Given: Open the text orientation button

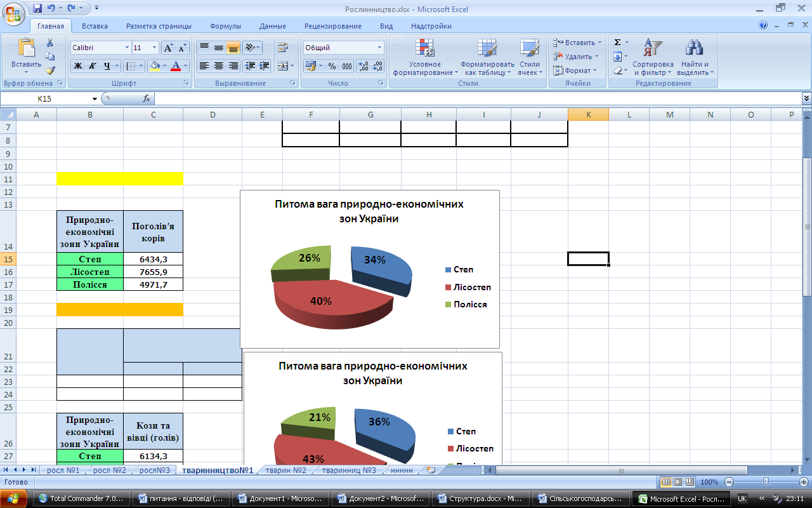Looking at the screenshot, I should click(252, 48).
